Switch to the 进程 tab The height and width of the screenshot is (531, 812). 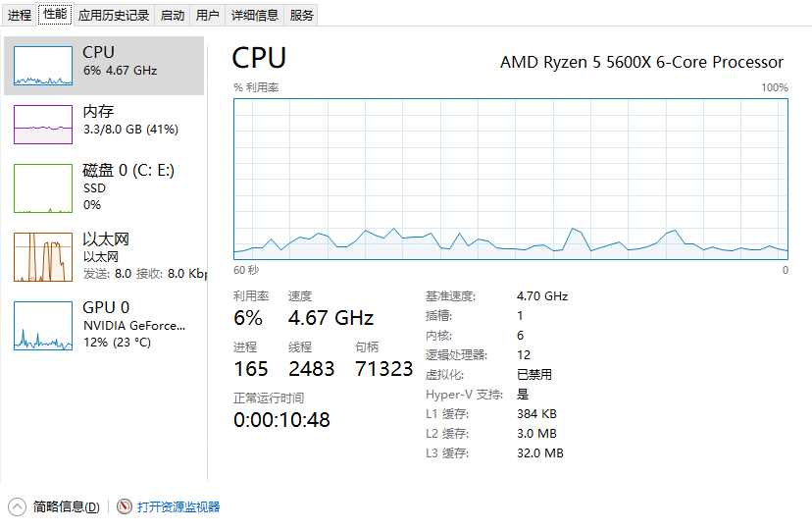(20, 15)
